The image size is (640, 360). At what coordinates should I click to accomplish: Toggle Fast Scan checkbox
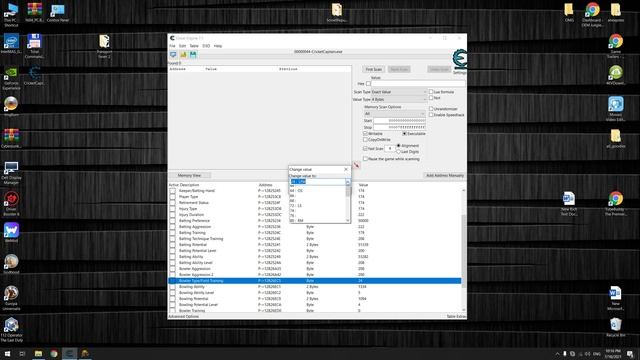click(x=365, y=149)
